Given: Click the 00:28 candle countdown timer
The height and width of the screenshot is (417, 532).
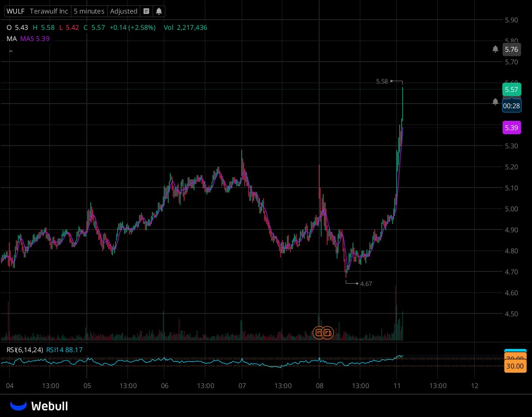Looking at the screenshot, I should pos(511,106).
